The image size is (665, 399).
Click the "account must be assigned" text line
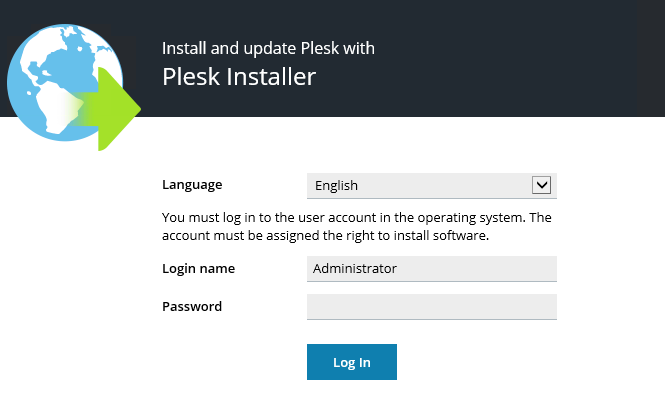coord(325,235)
